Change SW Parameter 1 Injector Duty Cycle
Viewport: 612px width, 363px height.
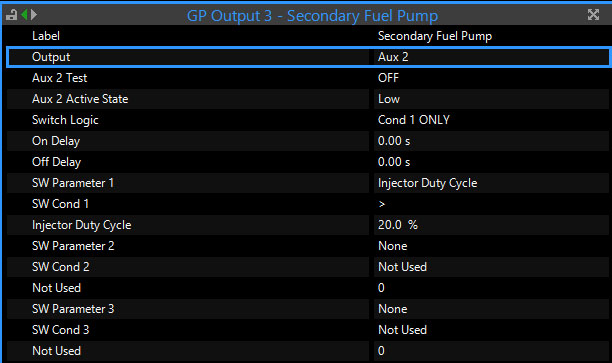coord(491,183)
